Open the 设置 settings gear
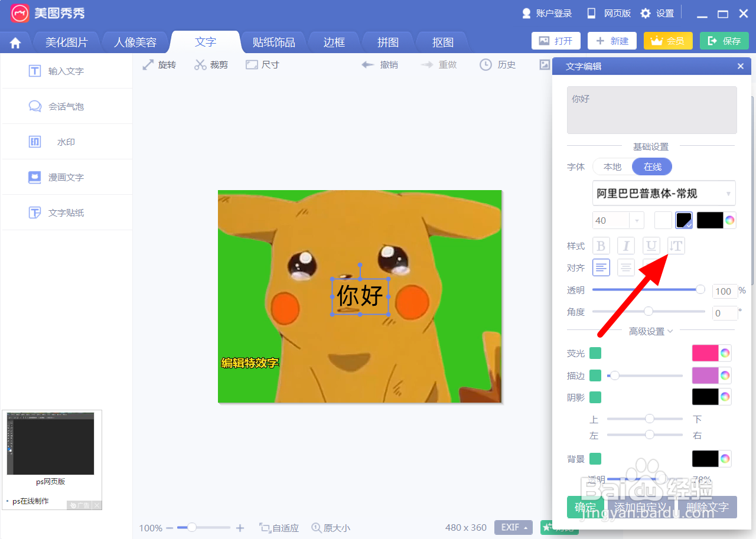 coord(657,14)
